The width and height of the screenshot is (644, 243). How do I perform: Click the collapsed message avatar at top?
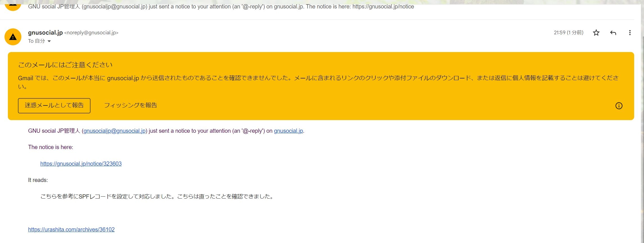13,6
